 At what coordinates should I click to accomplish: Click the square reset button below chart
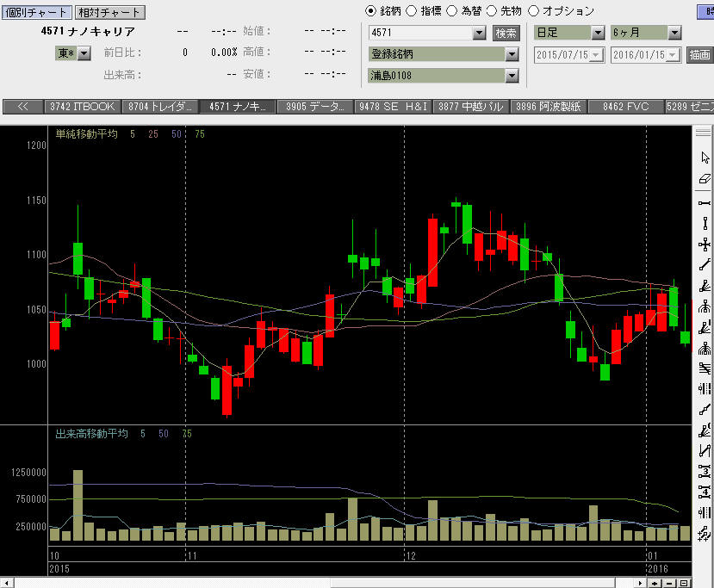pos(684,583)
